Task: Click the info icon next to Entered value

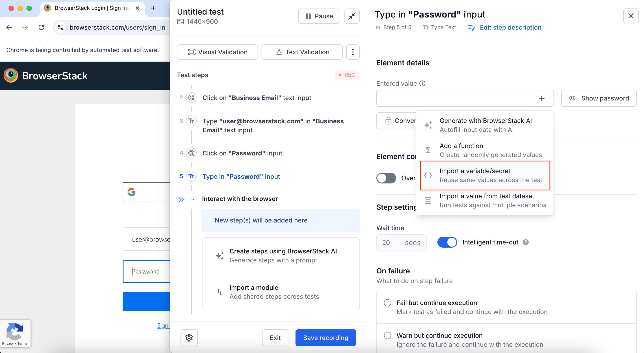Action: [422, 83]
